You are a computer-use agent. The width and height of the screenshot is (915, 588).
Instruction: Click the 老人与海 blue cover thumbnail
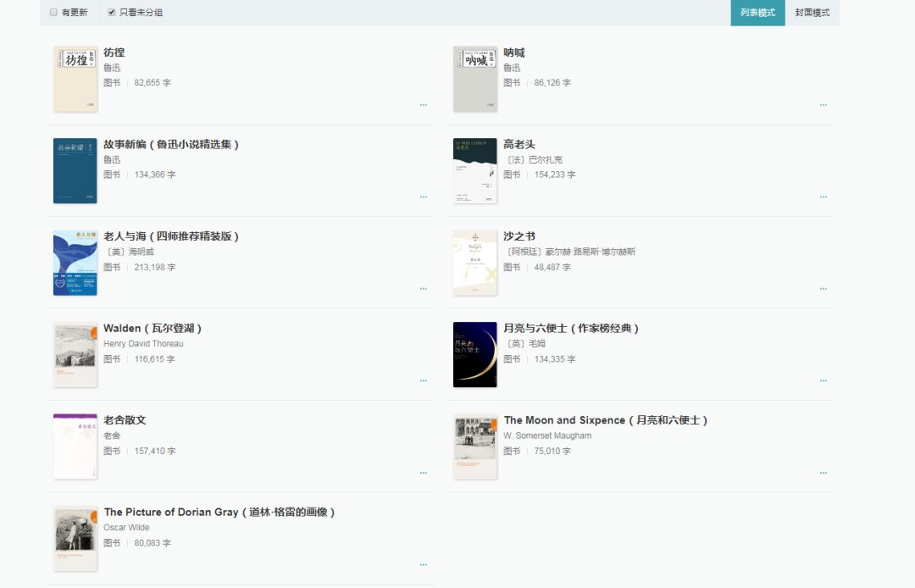pos(75,263)
